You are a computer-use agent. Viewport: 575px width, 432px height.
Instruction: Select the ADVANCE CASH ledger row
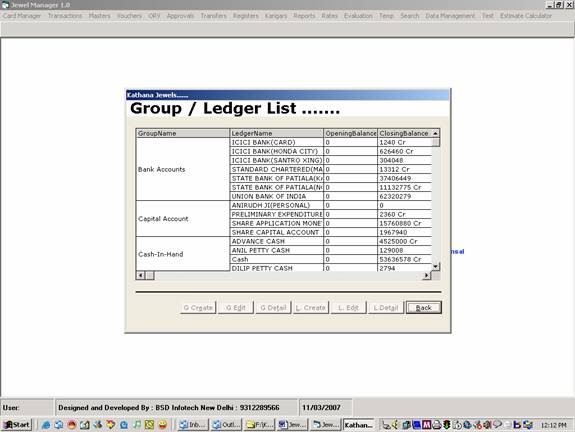click(276, 241)
